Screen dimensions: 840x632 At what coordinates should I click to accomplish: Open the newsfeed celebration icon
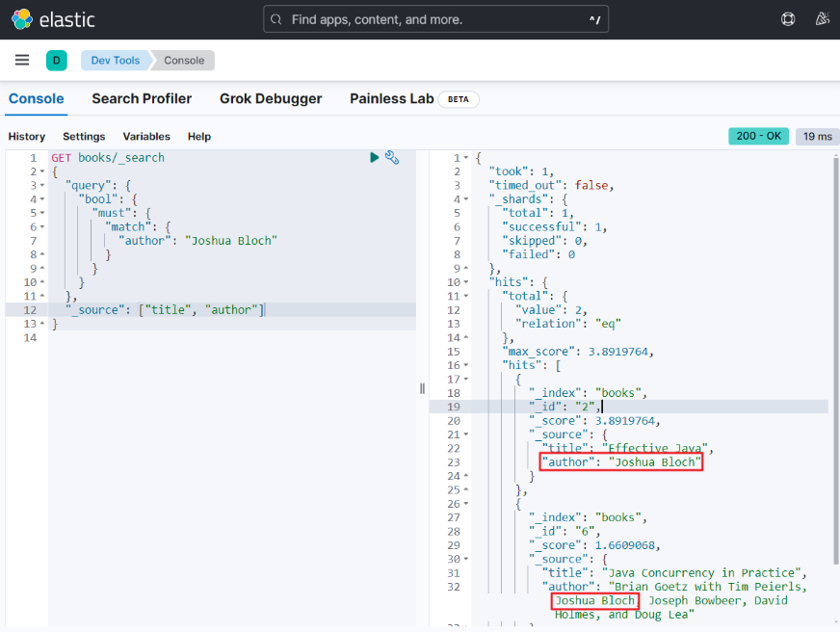pos(823,19)
